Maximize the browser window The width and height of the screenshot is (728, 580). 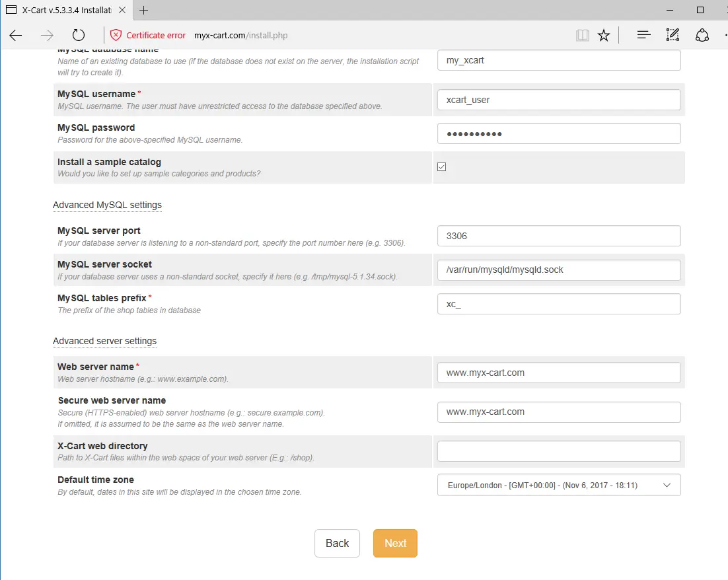coord(700,10)
